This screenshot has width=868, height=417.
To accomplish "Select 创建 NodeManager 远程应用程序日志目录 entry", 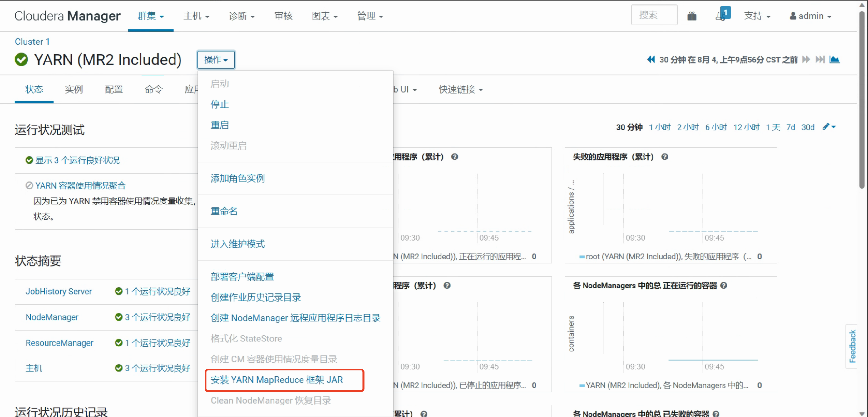I will pos(295,318).
